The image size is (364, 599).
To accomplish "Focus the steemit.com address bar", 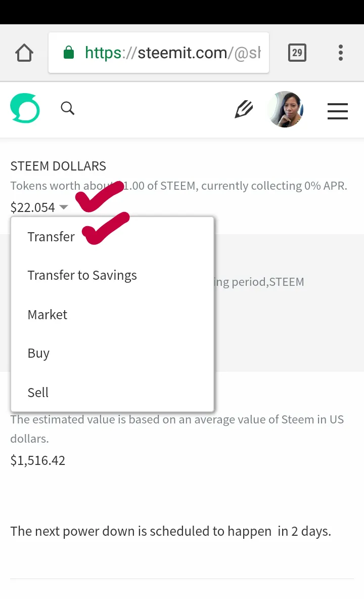I will tap(159, 53).
